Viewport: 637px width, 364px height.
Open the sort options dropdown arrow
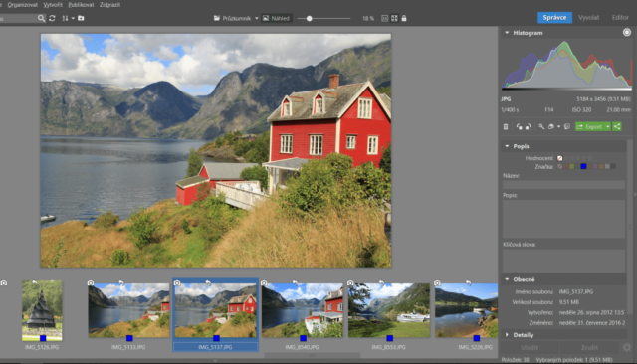[73, 18]
